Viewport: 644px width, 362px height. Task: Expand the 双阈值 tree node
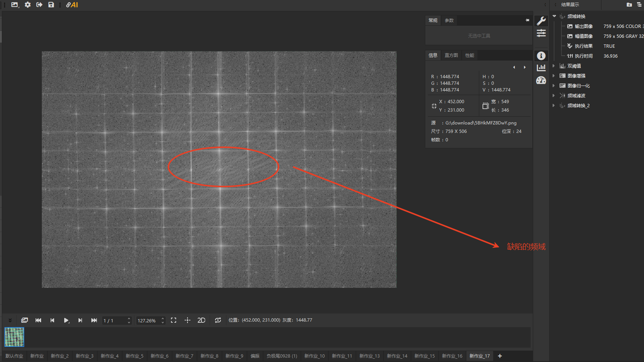coord(554,66)
